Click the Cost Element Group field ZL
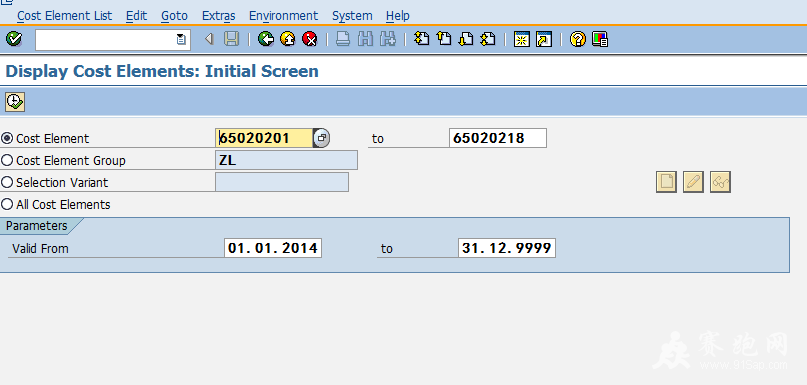The height and width of the screenshot is (385, 807). click(x=287, y=160)
